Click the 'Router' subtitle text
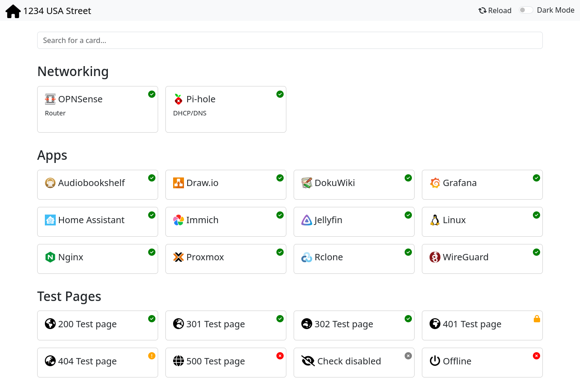The image size is (580, 392). [x=55, y=113]
